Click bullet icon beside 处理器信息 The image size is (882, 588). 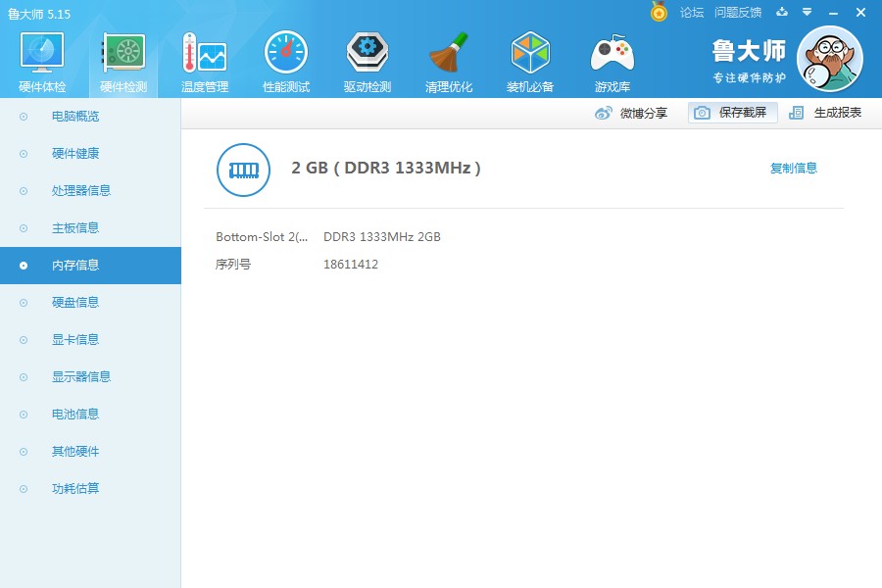[24, 191]
